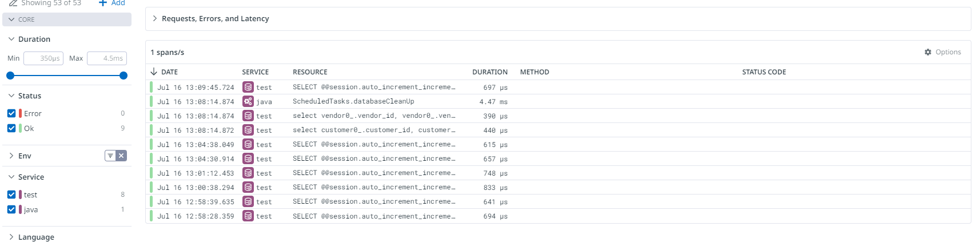
Task: Click database icon for 12:58:28.359 span
Action: (x=248, y=216)
